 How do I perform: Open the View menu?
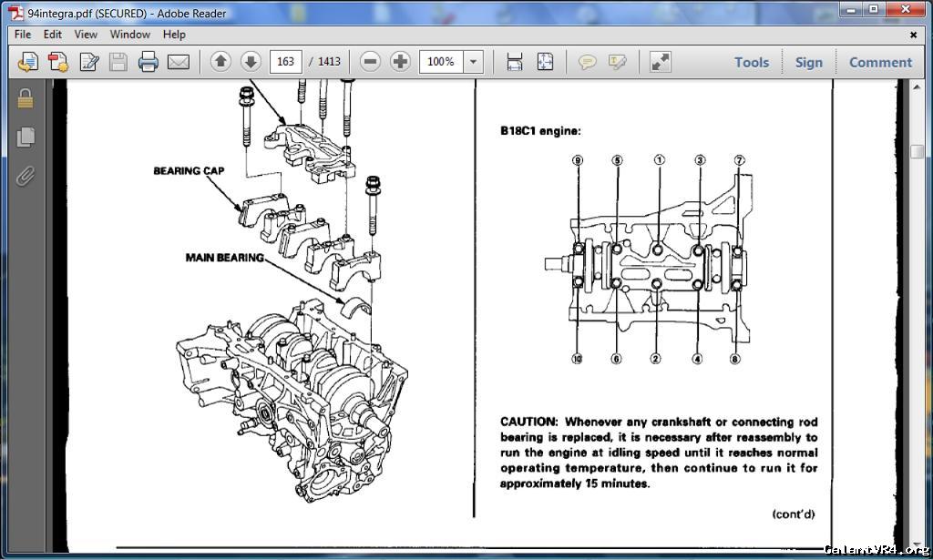pos(86,35)
